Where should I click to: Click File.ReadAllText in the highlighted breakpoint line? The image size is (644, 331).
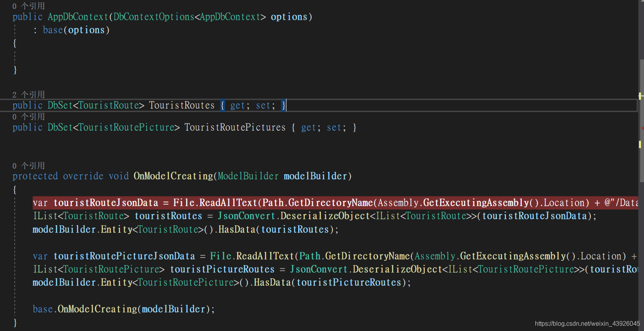click(x=215, y=203)
